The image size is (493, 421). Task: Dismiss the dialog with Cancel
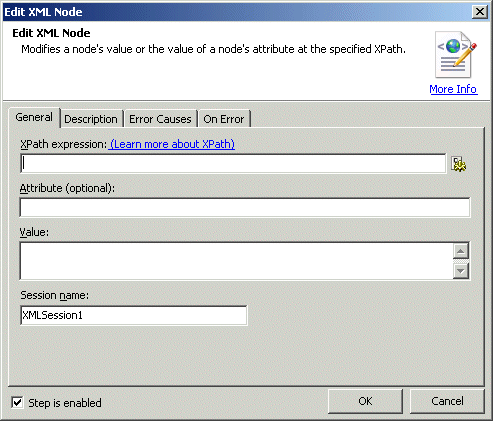coord(447,401)
